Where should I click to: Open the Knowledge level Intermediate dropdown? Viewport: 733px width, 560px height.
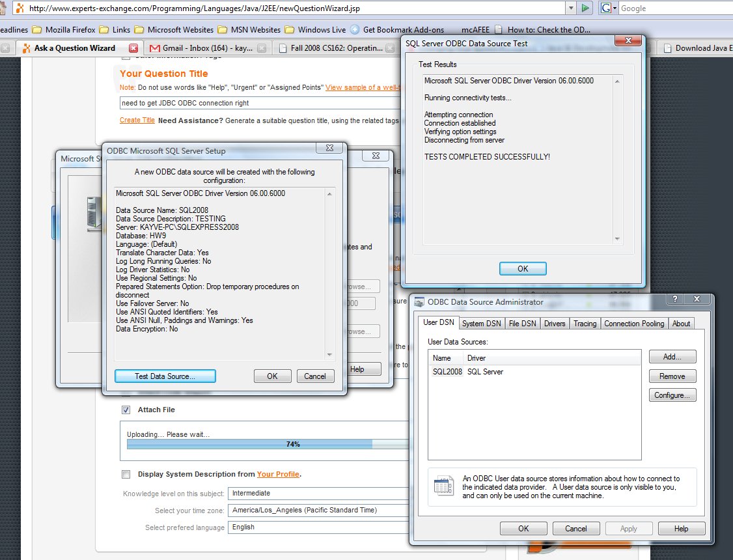pyautogui.click(x=318, y=493)
